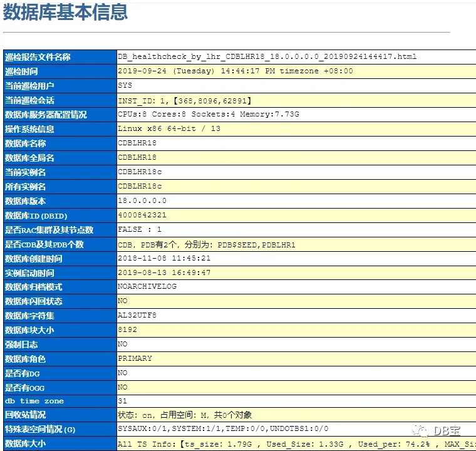This screenshot has width=476, height=451.
Task: Select the 当前实例名 label cell
Action: 60,172
